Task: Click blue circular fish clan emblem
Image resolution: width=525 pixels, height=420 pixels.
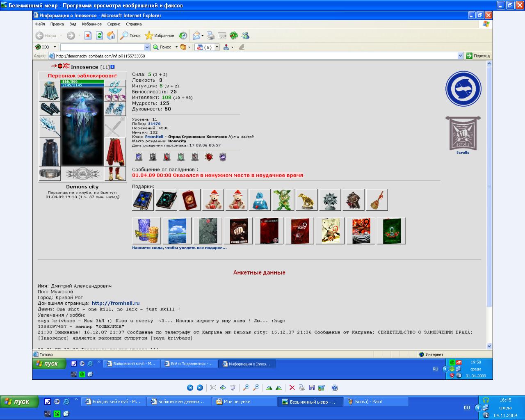Action: coord(463,89)
